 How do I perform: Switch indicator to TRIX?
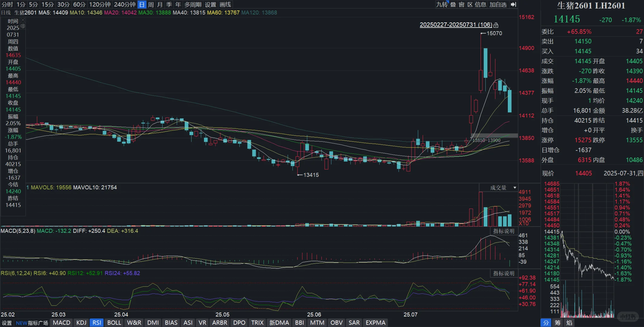click(257, 323)
